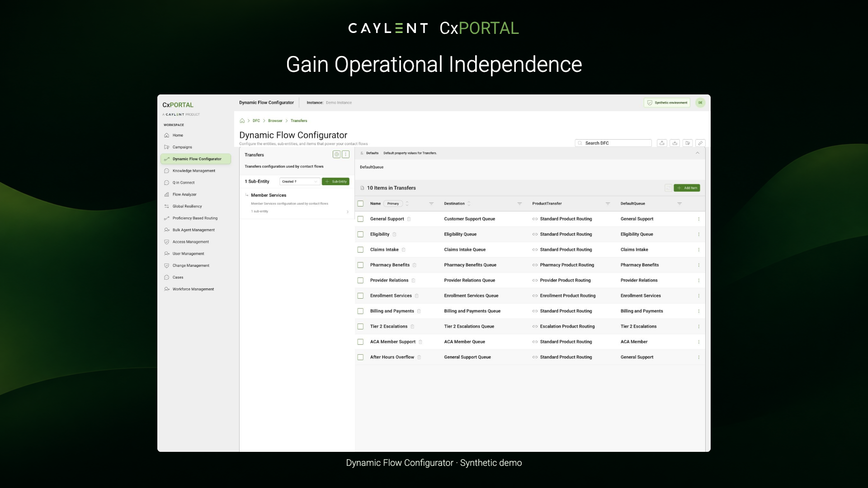868x488 pixels.
Task: Open Knowledge Management in sidebar
Action: [196, 171]
